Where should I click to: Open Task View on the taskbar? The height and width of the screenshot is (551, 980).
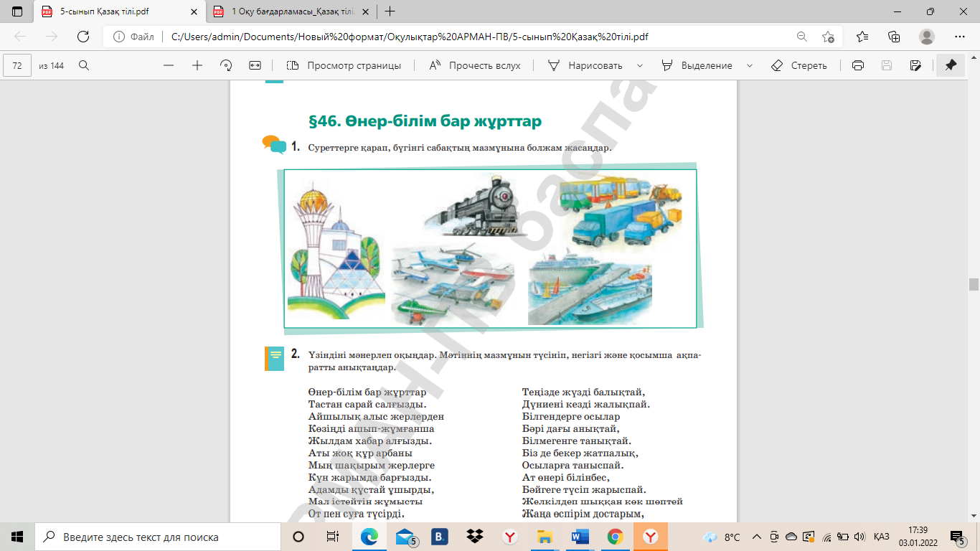pos(333,537)
